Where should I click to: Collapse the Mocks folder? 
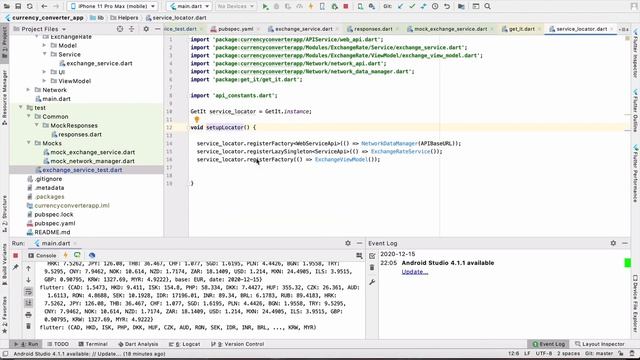tap(28, 143)
